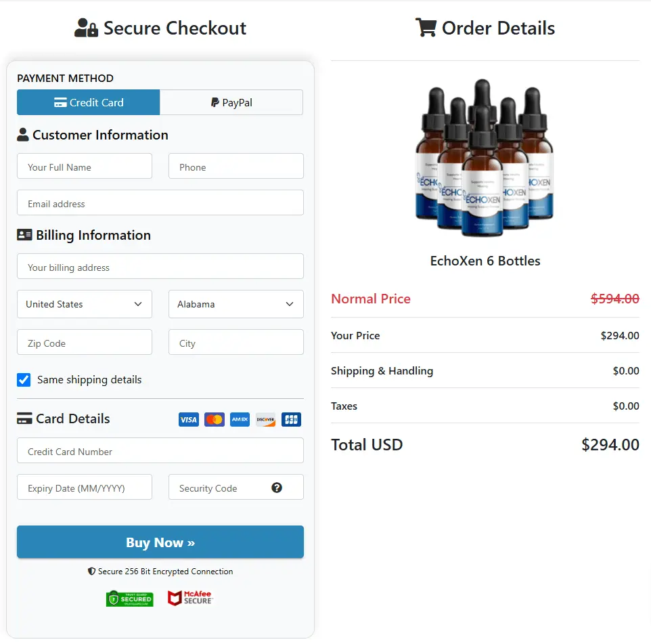Screen dimensions: 651x644
Task: Switch payment method to PayPal
Action: (x=231, y=102)
